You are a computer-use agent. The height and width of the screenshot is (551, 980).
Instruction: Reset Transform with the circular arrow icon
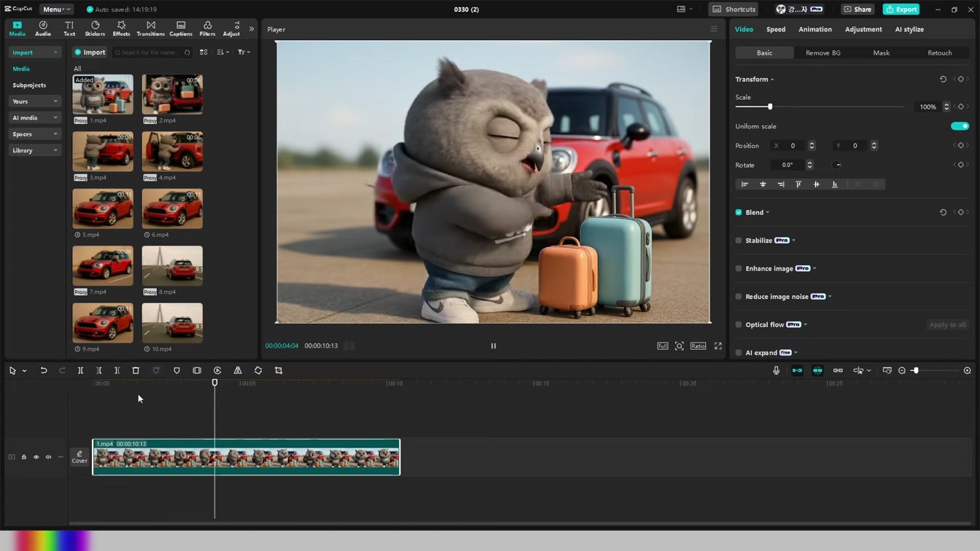point(943,79)
